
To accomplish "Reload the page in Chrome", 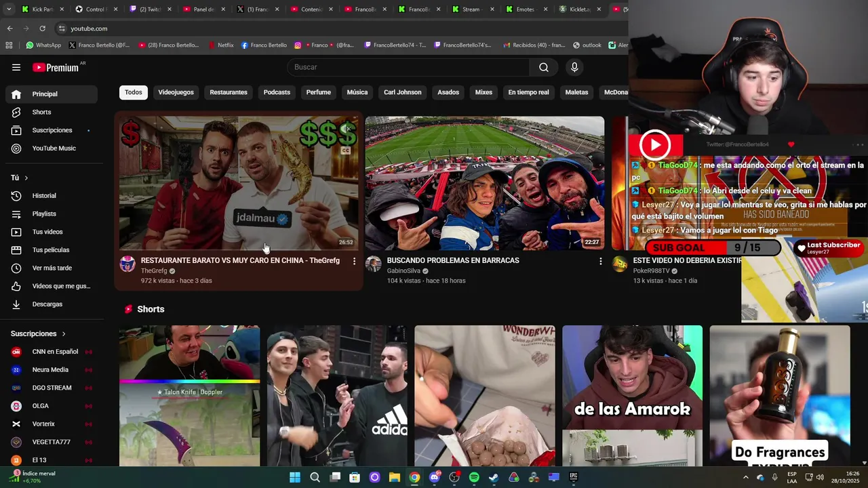I will coord(42,28).
